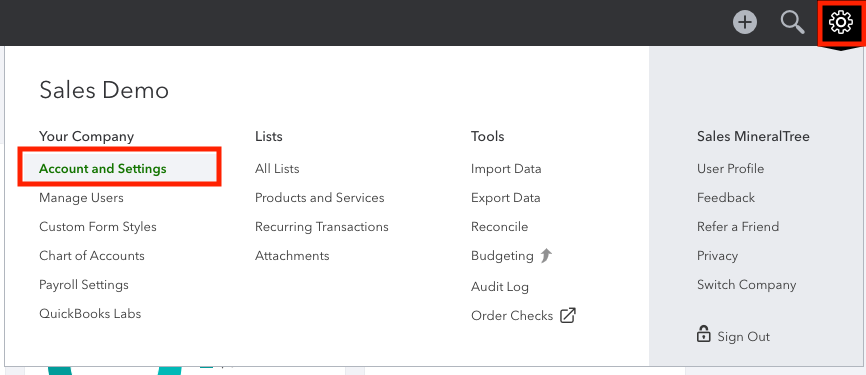Go to Products and Services
The height and width of the screenshot is (375, 866).
point(320,198)
